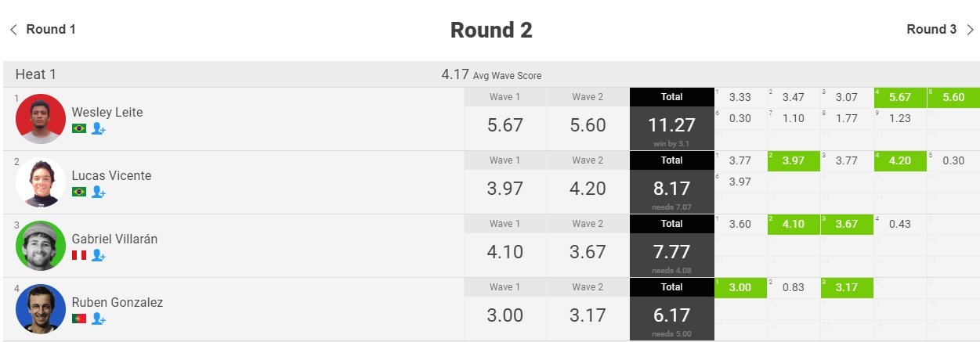Select Lucas Vicente's athlete name
980x342 pixels.
tap(111, 175)
